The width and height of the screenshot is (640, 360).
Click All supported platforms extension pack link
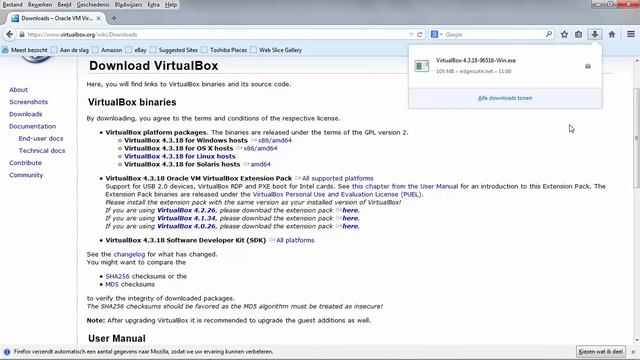[338, 178]
